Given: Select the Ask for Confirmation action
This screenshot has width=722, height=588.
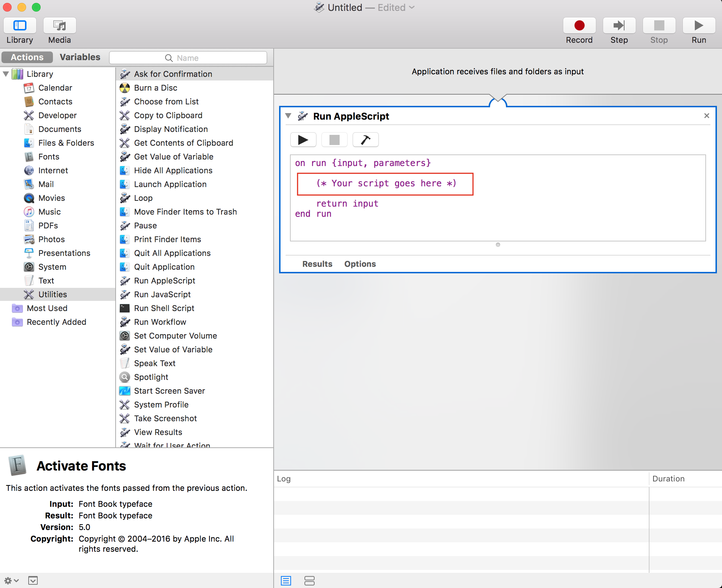Looking at the screenshot, I should click(195, 74).
